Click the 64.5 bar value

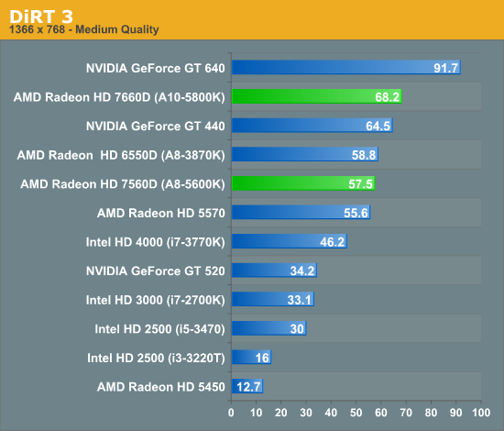[x=378, y=126]
